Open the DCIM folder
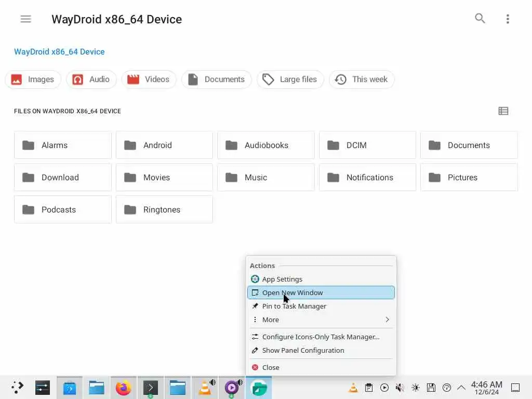This screenshot has width=532, height=399. 367,145
